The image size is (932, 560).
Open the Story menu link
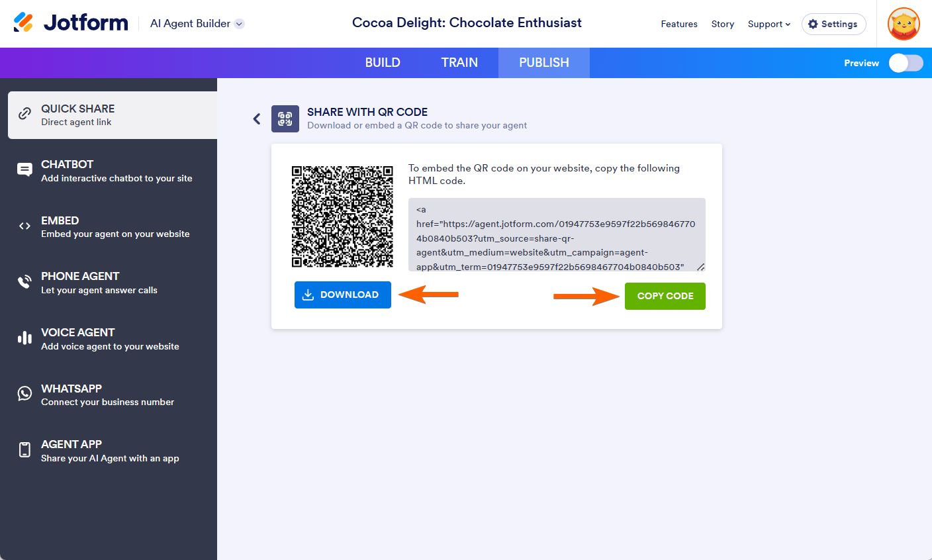pyautogui.click(x=723, y=24)
